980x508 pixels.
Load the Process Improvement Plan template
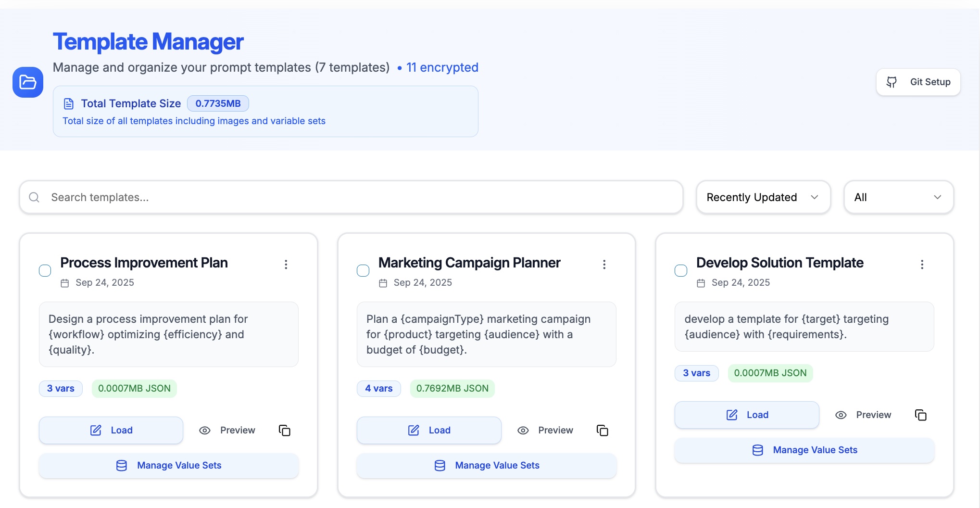click(111, 431)
